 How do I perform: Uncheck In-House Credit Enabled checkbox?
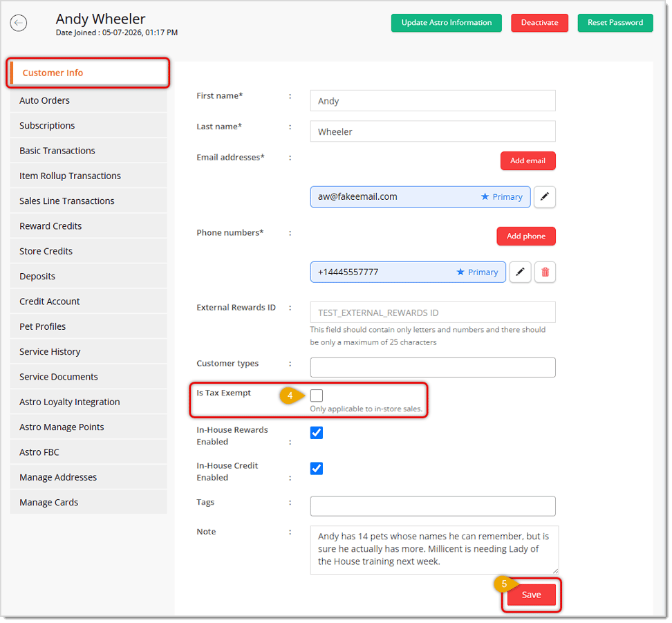click(x=317, y=470)
